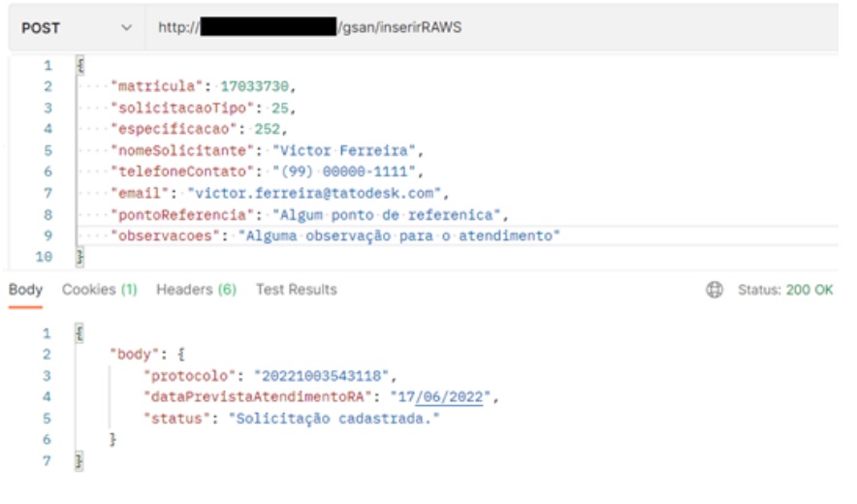This screenshot has height=504, width=857.
Task: Click the victor.ferreira@tatodesk.com email value
Action: coord(313,193)
